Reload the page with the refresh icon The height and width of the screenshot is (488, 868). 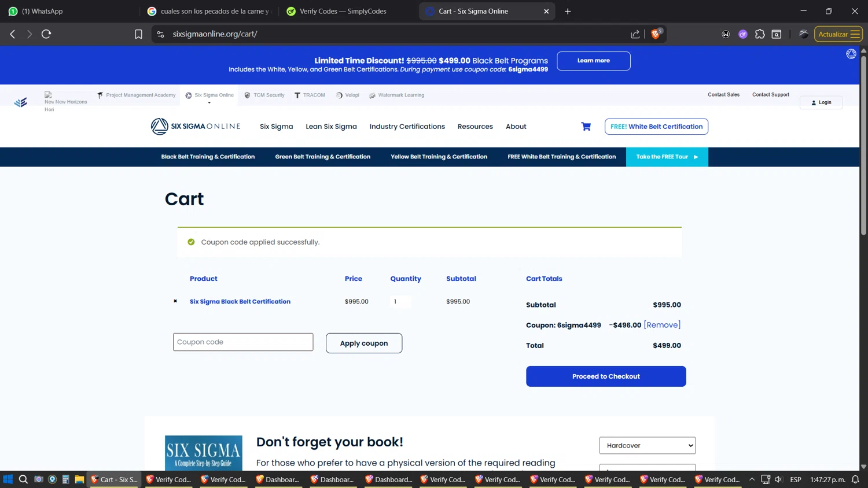click(x=46, y=34)
